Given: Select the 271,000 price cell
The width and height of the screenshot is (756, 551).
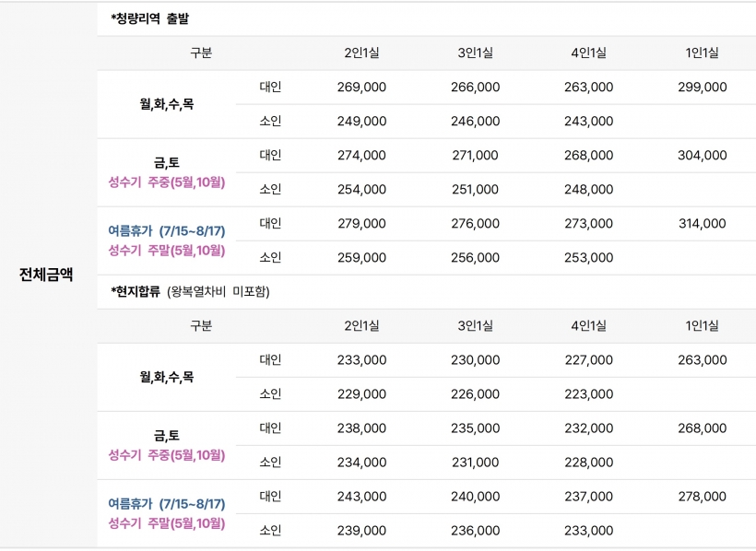Looking at the screenshot, I should pyautogui.click(x=475, y=156).
